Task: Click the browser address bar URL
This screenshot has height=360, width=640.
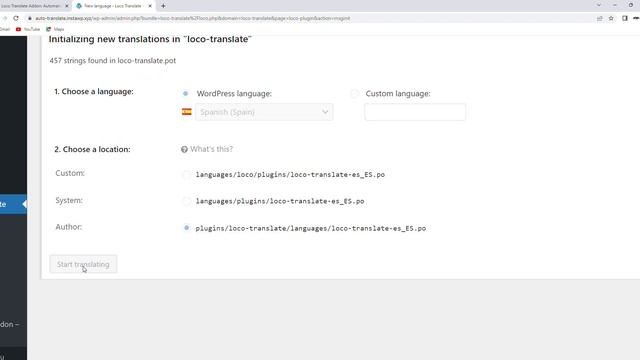Action: (x=192, y=18)
